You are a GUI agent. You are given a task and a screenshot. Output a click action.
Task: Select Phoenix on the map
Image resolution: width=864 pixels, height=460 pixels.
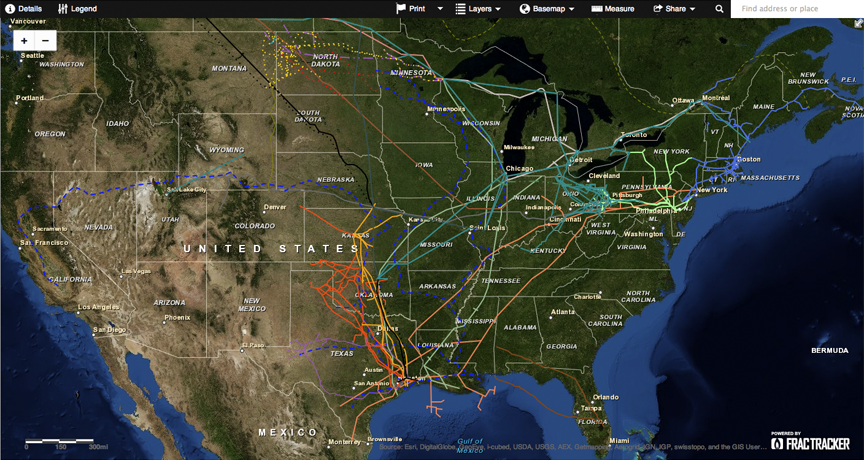click(x=177, y=318)
